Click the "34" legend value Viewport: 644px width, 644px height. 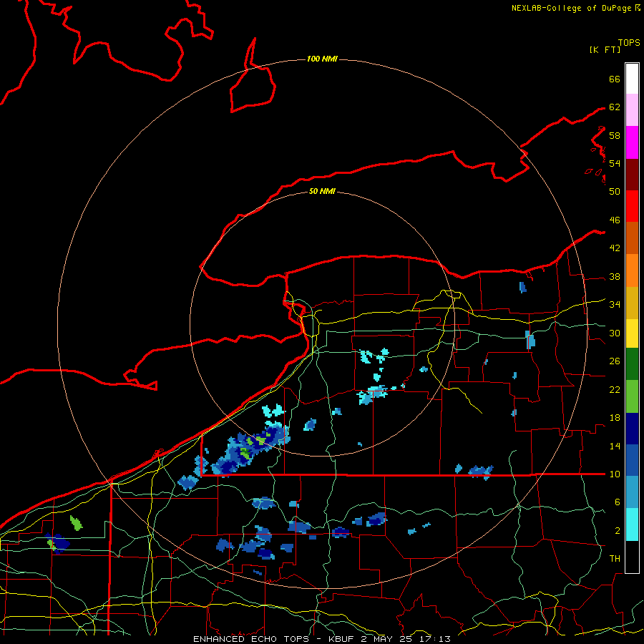pyautogui.click(x=615, y=305)
